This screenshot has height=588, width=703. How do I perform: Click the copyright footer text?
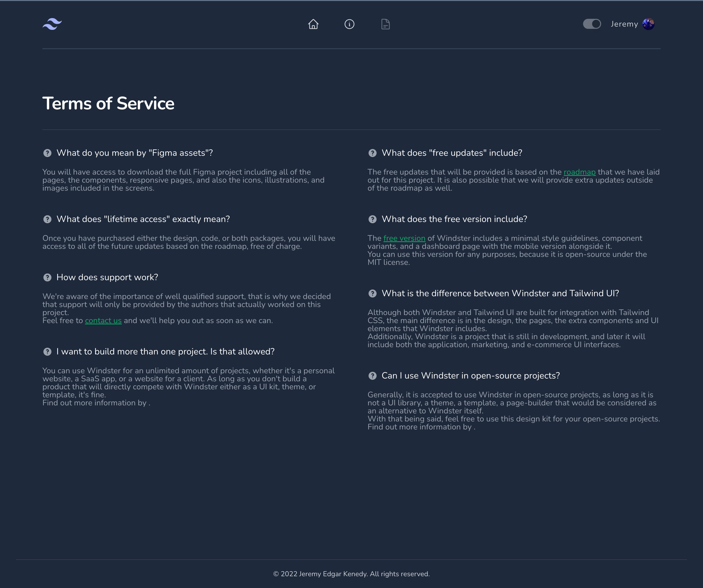click(x=351, y=574)
